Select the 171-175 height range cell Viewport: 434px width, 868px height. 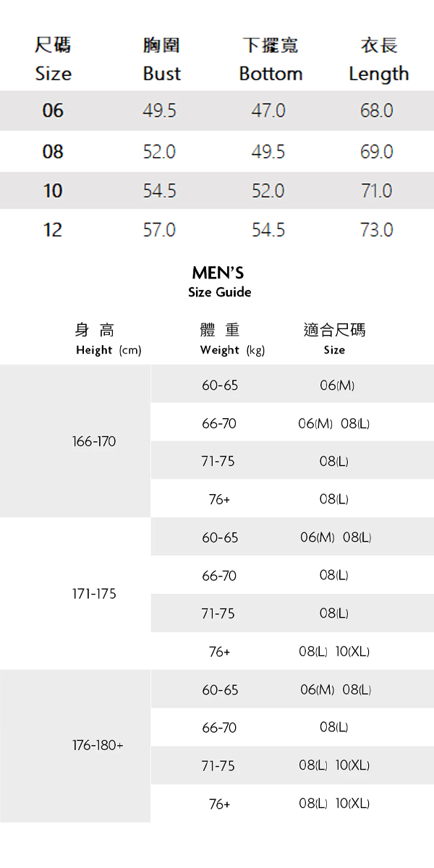[x=94, y=594]
